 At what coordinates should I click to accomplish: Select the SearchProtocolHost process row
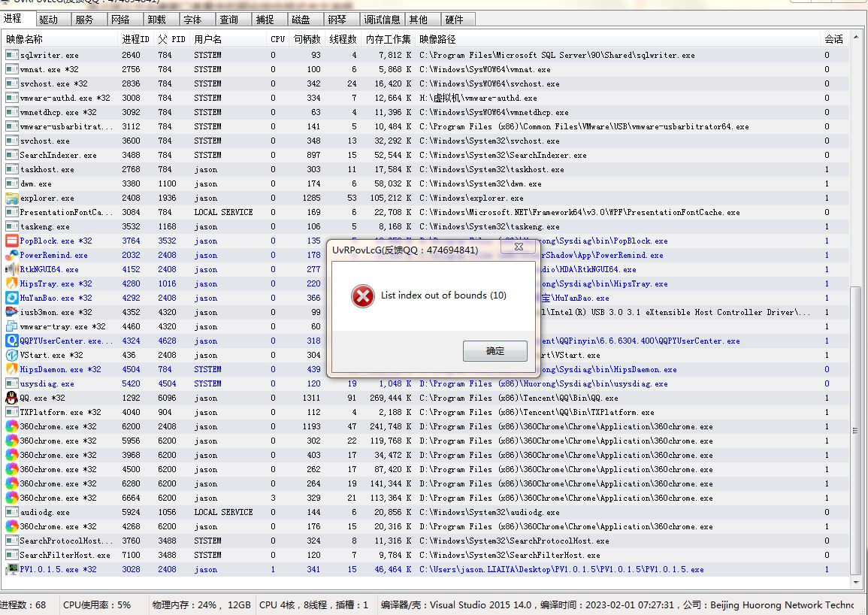pyautogui.click(x=425, y=541)
